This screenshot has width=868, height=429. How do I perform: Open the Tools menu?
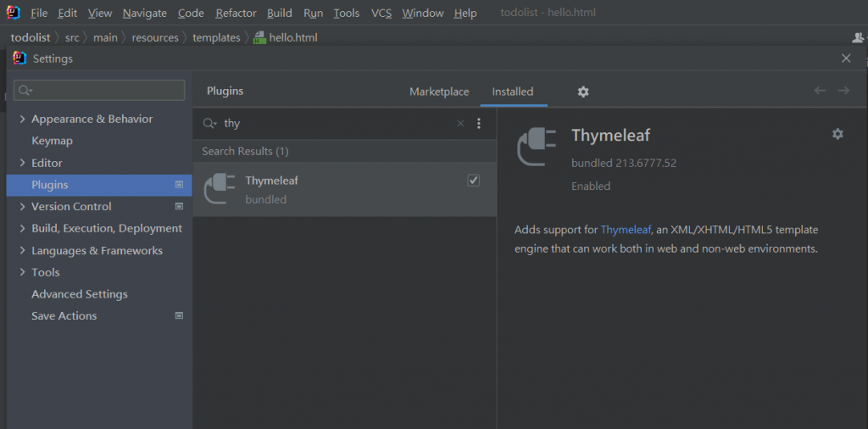[347, 13]
